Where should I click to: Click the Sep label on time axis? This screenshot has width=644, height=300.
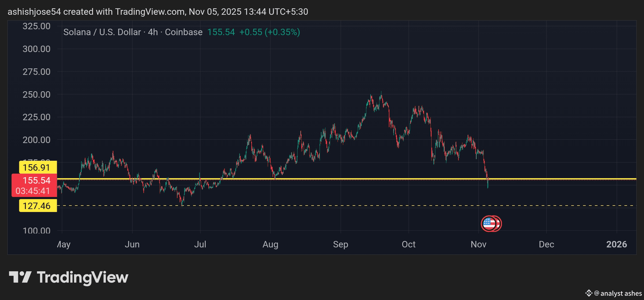pos(341,244)
